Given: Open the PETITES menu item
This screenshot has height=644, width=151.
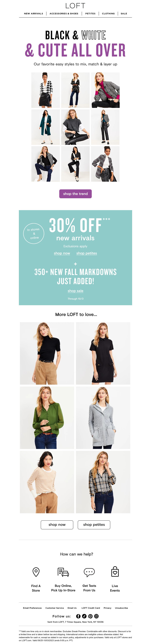Looking at the screenshot, I should (90, 14).
